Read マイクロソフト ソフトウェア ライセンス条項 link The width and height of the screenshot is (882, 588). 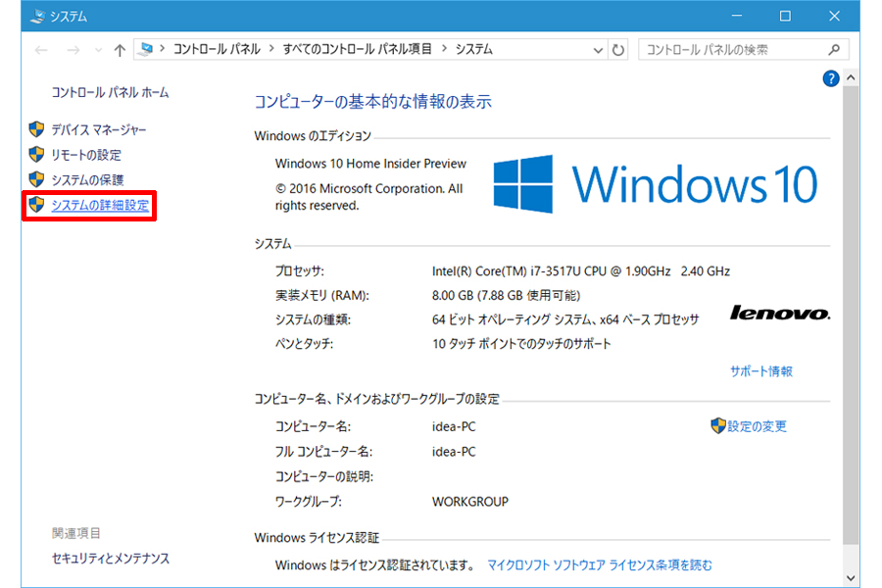click(600, 564)
